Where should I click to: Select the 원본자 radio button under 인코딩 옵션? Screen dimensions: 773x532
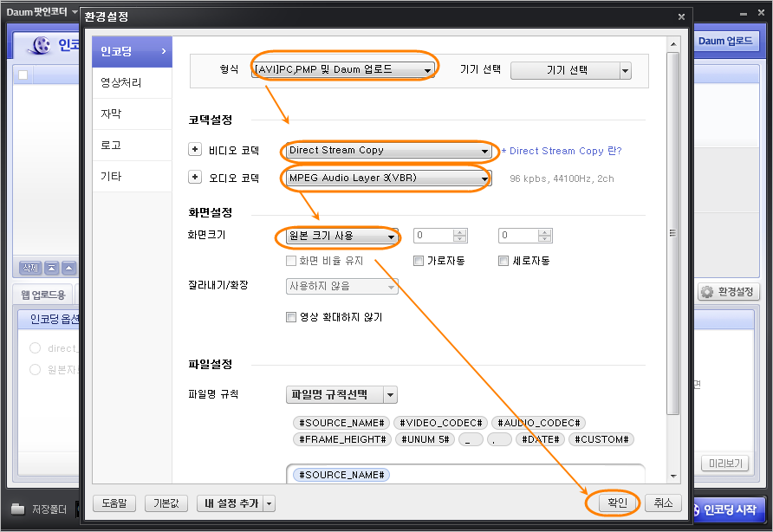[x=35, y=369]
